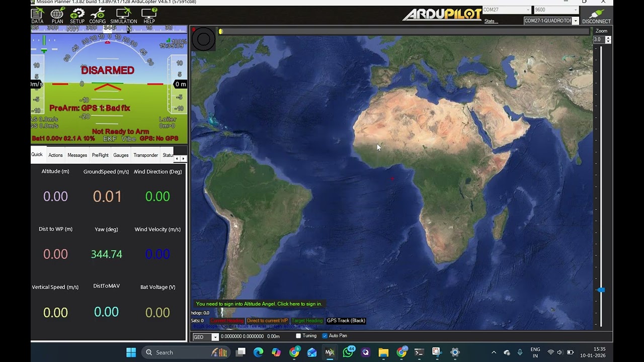Click the Windows taskbar Search box

pos(185,352)
